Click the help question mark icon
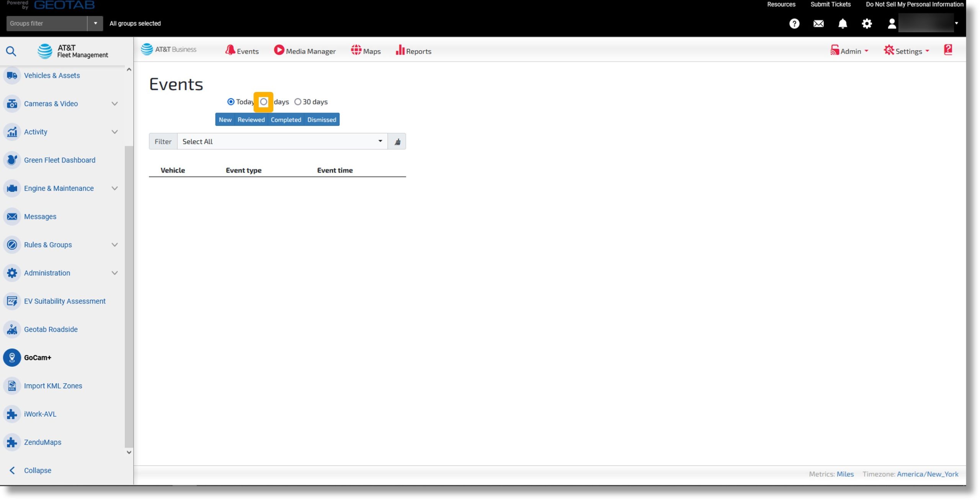This screenshot has height=500, width=980. tap(795, 23)
